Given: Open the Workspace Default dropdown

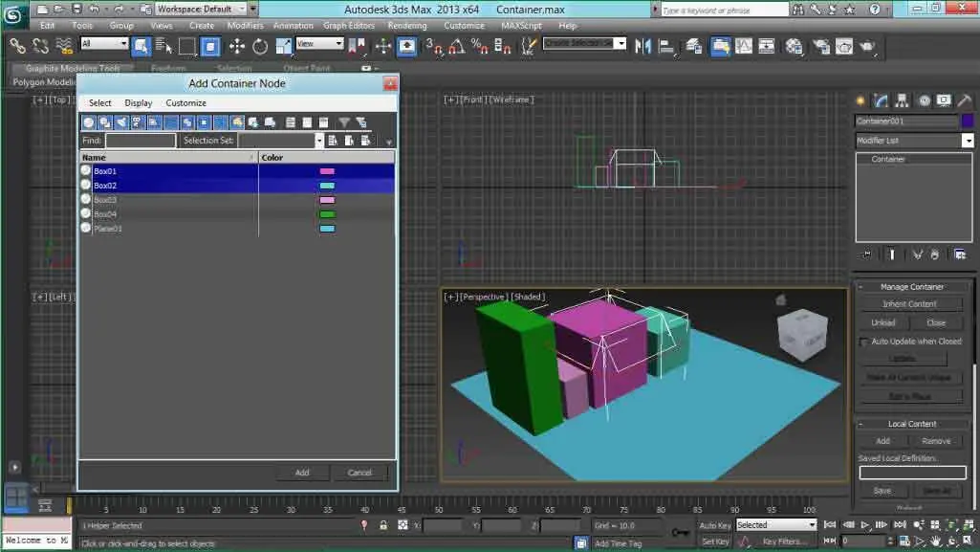Looking at the screenshot, I should tap(200, 9).
